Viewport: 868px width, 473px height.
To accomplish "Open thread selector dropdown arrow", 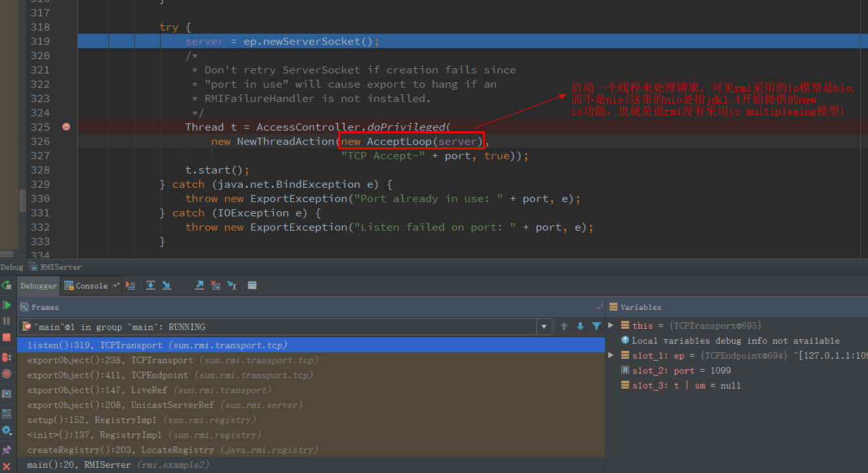I will coord(544,327).
